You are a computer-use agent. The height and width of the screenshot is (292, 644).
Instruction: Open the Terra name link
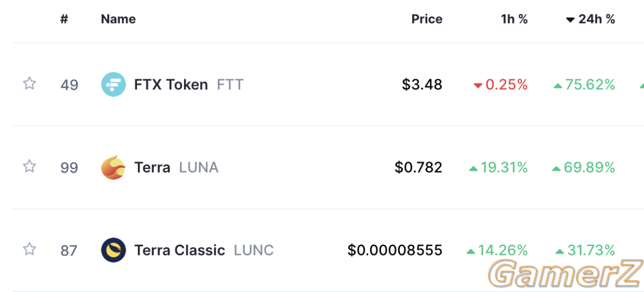[x=152, y=168]
